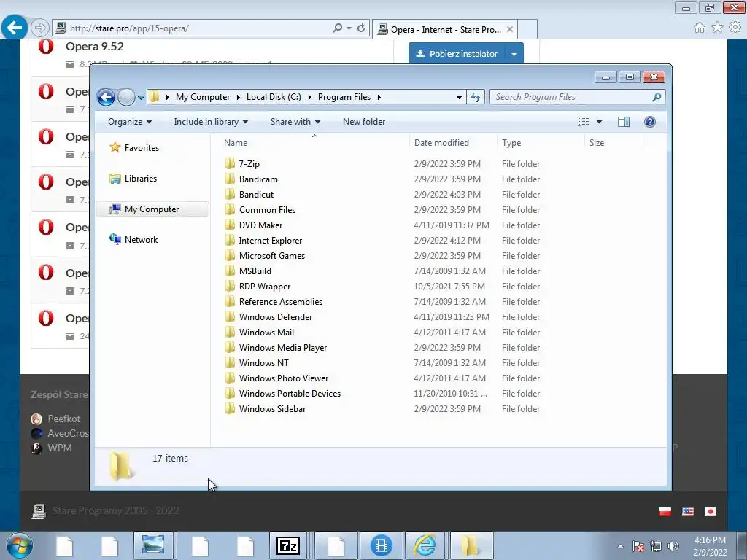Open browser Favorites star icon
747x560 pixels.
[x=718, y=28]
